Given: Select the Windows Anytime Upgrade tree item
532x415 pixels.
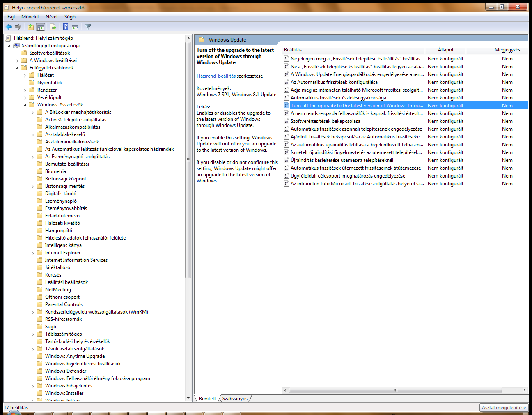Looking at the screenshot, I should (75, 356).
